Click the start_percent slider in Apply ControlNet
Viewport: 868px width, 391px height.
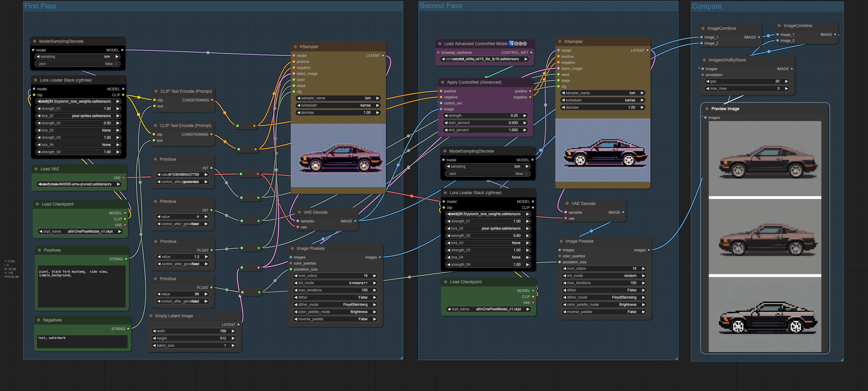[x=486, y=123]
